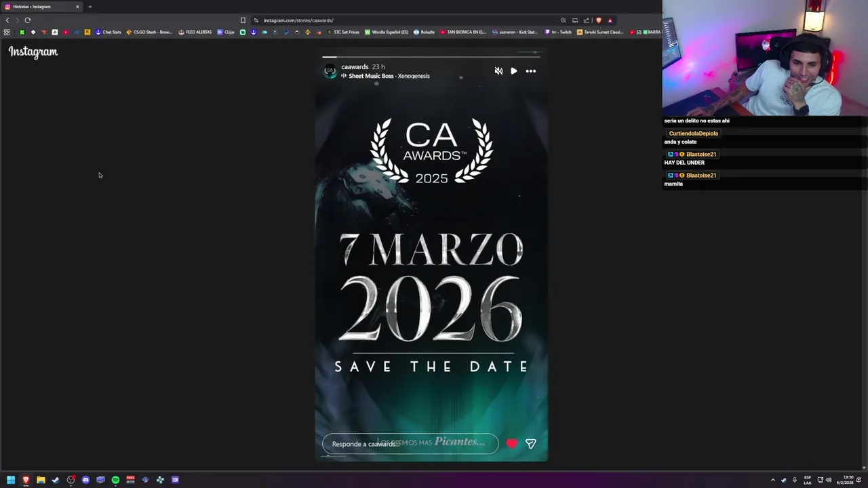
Task: Open the Wordle Español bookmark
Action: 387,32
